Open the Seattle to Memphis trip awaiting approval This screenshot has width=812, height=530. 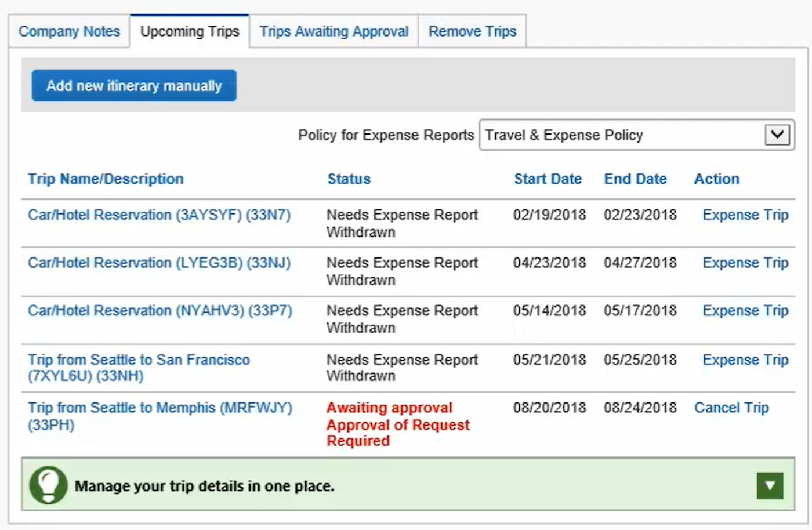(x=160, y=408)
